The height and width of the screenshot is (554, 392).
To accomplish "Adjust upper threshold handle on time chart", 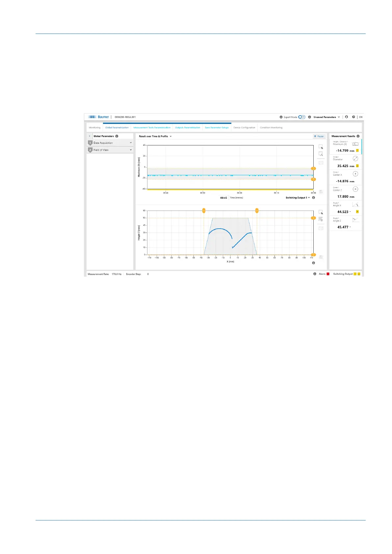I will (313, 168).
